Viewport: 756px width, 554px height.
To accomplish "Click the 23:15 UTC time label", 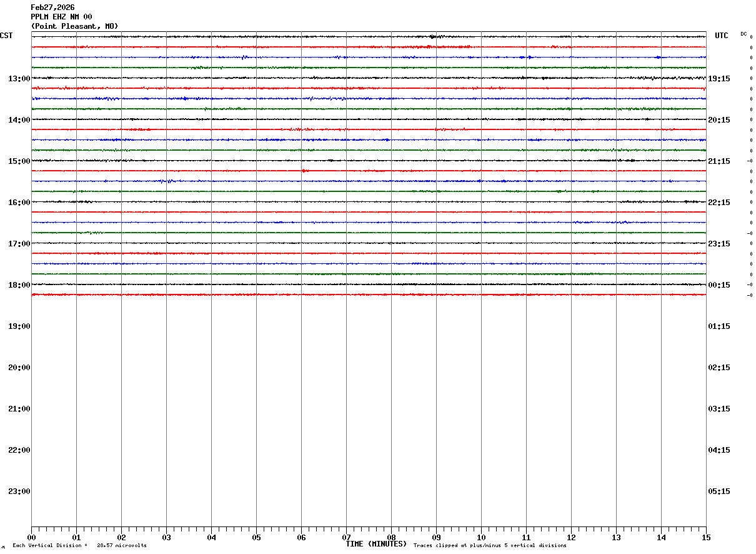I will [719, 244].
